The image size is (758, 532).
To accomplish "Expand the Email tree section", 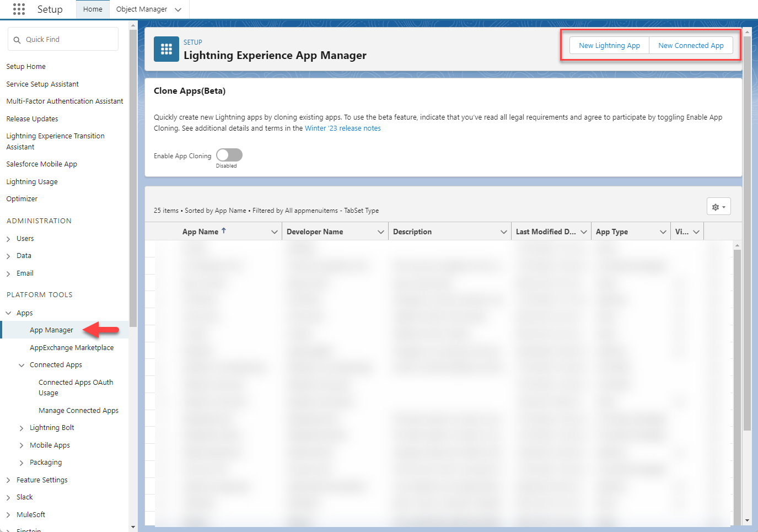I will (x=8, y=274).
